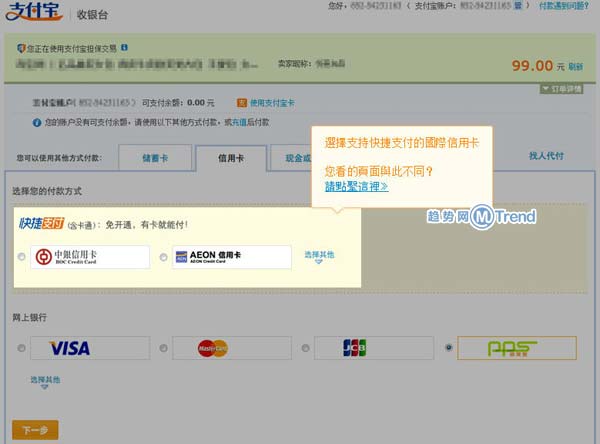Image resolution: width=600 pixels, height=444 pixels.
Task: Click the BOC 中银信用卡 card logo
Action: coord(89,257)
